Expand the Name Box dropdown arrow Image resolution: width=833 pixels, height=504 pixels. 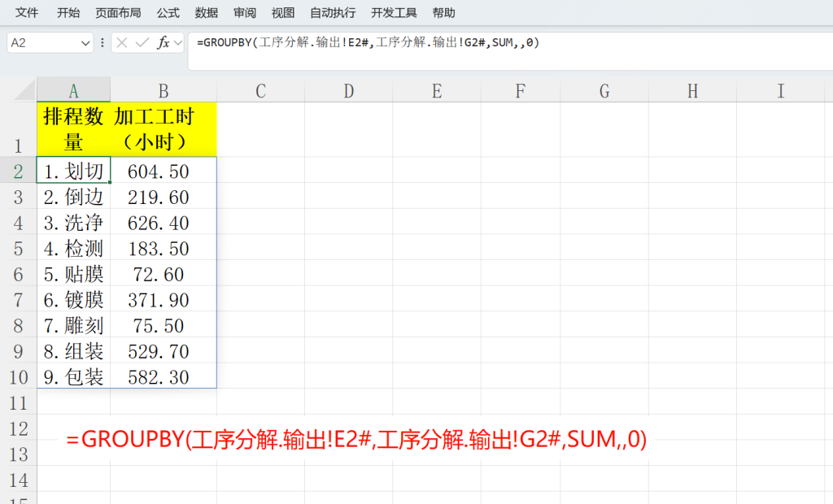point(85,43)
